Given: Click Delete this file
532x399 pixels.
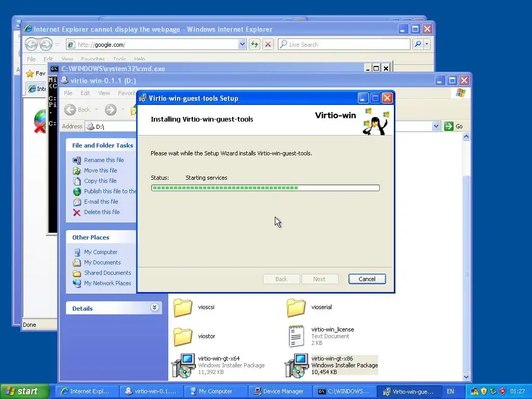Looking at the screenshot, I should pos(102,212).
